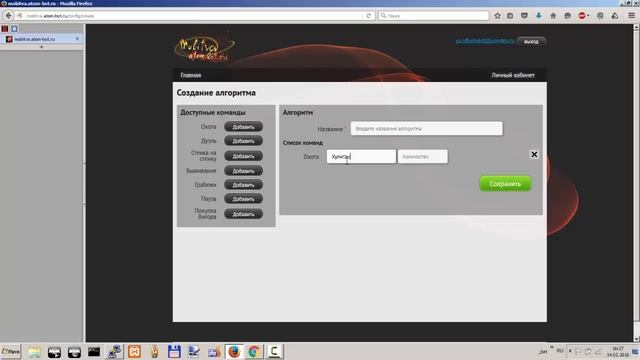Click the RU language indicator in tray
This screenshot has width=640, height=360.
(x=560, y=351)
